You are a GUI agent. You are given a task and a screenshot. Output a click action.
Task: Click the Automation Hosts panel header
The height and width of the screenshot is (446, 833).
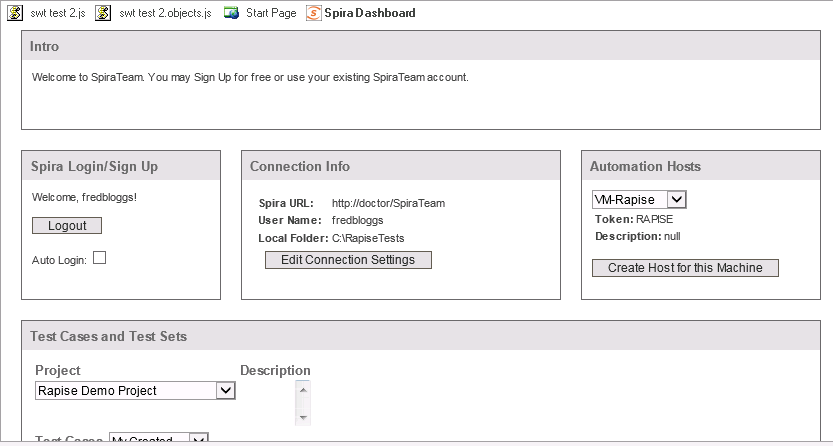[645, 166]
